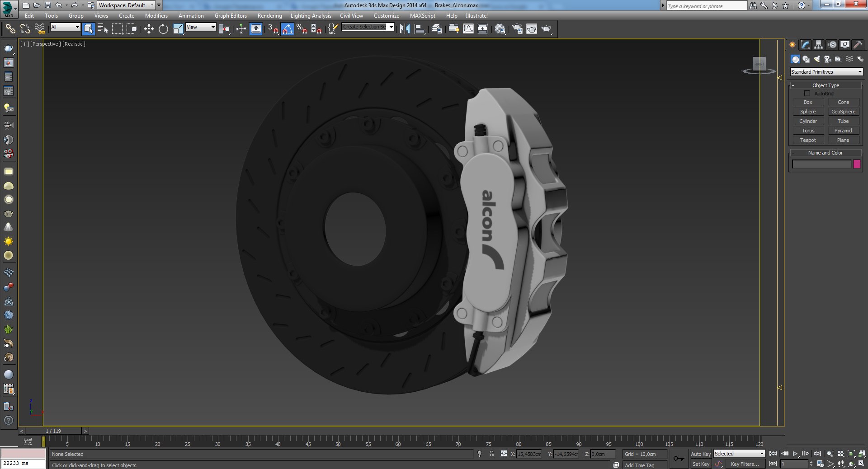Viewport: 868px width, 469px height.
Task: Click the GeoSphere primitive button
Action: click(843, 112)
